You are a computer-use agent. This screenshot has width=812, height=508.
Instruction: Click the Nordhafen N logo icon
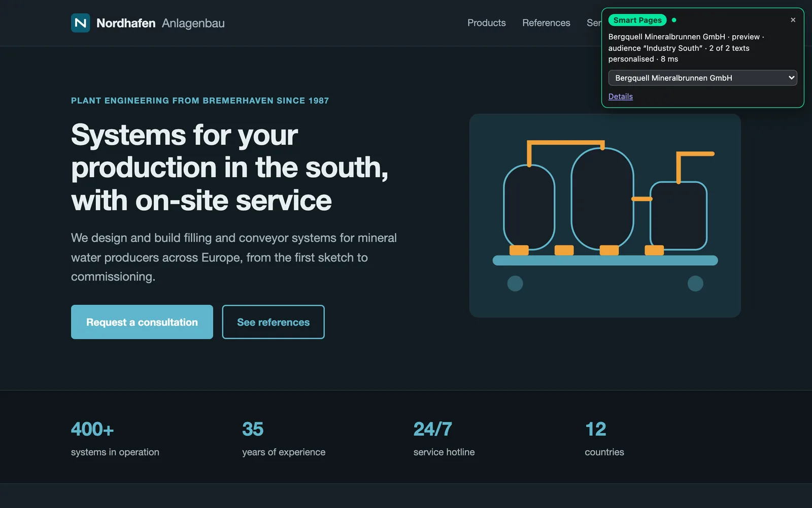(81, 23)
